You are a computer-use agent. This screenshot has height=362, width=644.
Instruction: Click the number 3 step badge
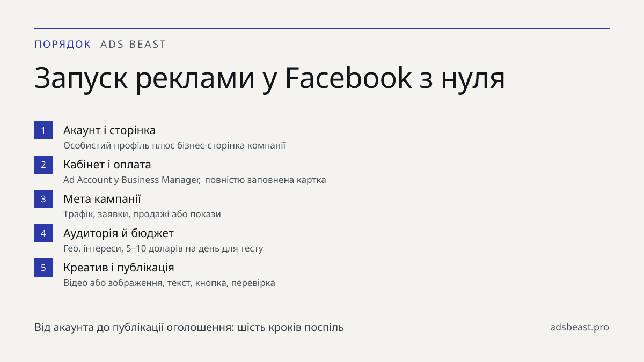point(43,199)
